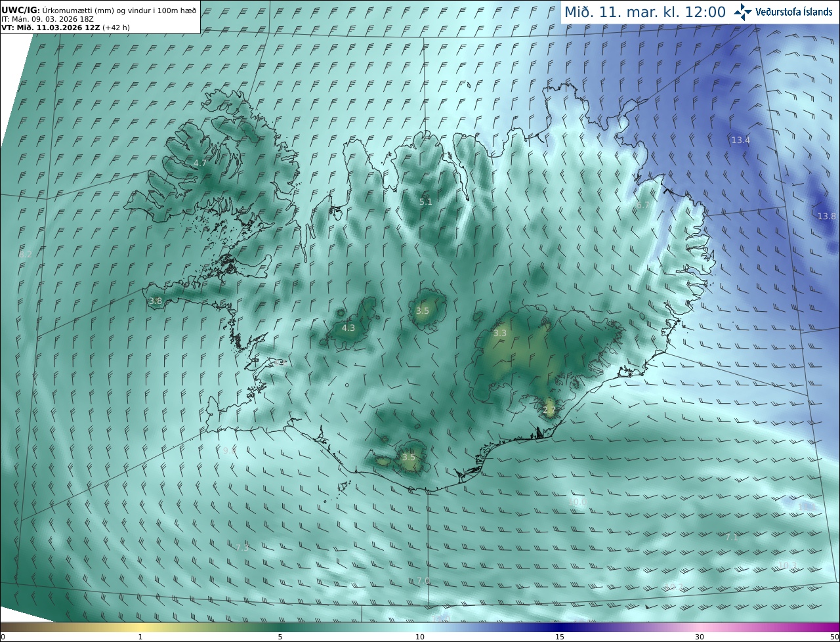
Task: Click the 13.4 value over the sea
Action: [740, 140]
